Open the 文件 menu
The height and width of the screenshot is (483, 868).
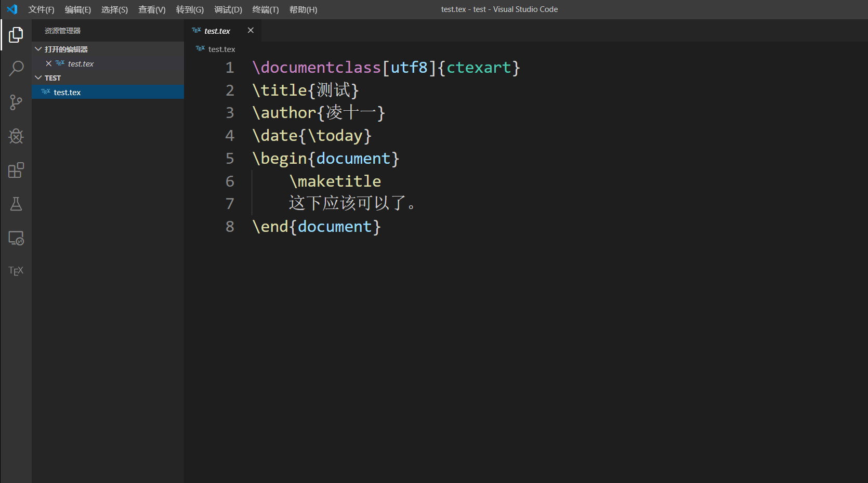tap(41, 9)
